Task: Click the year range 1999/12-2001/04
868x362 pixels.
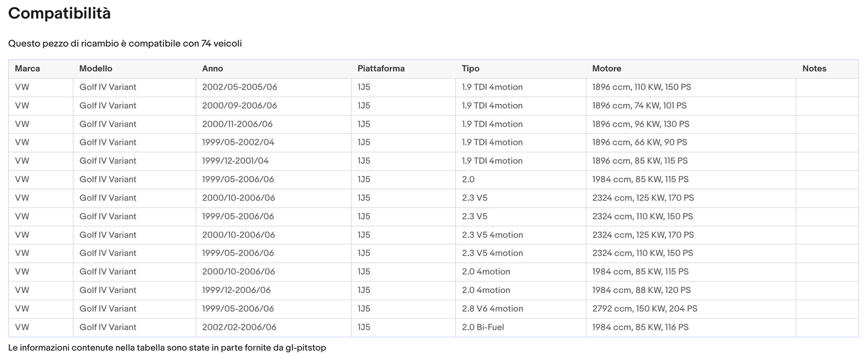Action: tap(236, 161)
